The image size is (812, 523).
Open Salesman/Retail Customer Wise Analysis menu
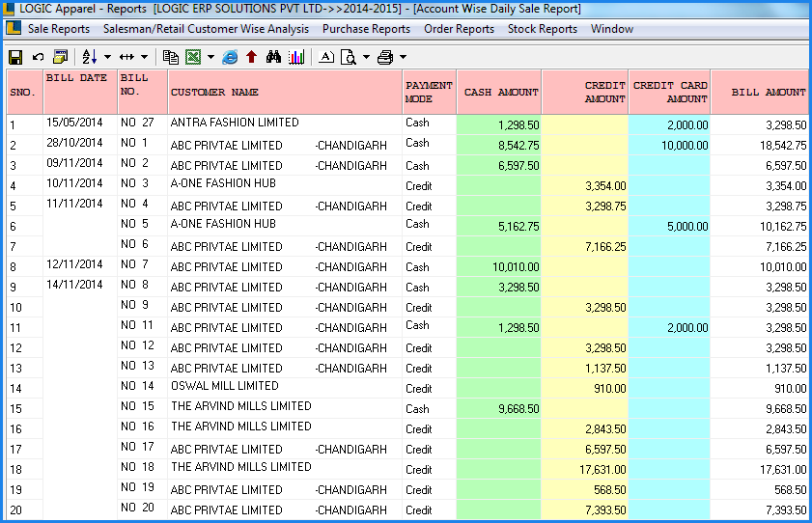click(206, 29)
